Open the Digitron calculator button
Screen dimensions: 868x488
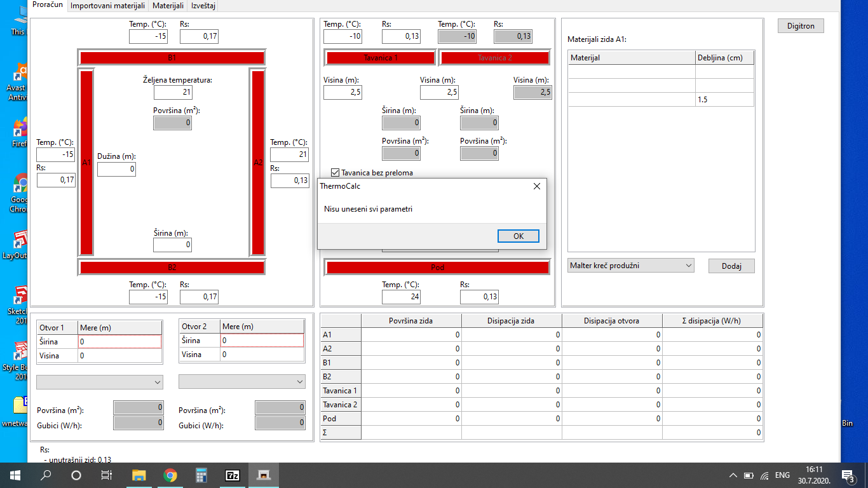(801, 26)
